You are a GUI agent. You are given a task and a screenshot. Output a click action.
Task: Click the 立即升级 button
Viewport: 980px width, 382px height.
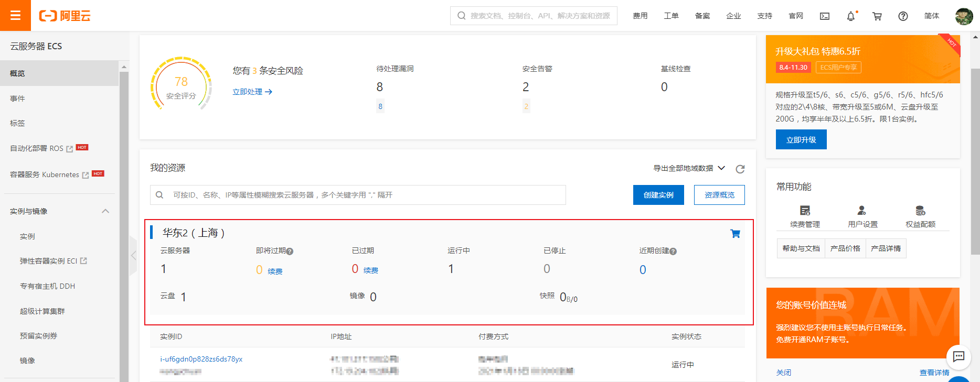[x=801, y=139]
